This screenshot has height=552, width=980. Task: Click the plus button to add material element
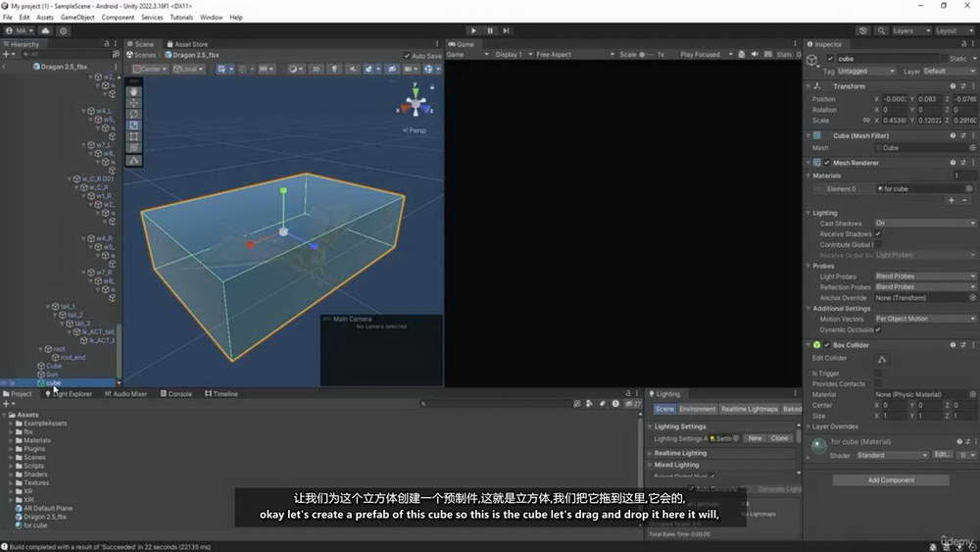click(x=952, y=200)
